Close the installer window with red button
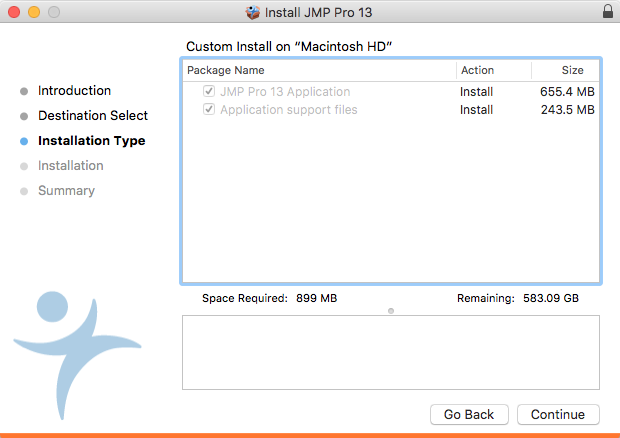This screenshot has height=438, width=620. pos(14,12)
